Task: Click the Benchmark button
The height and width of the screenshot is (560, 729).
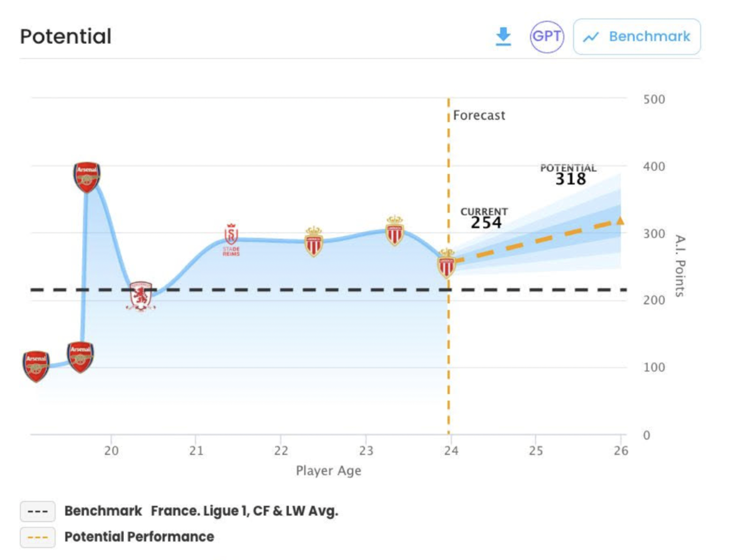Action: pos(637,36)
